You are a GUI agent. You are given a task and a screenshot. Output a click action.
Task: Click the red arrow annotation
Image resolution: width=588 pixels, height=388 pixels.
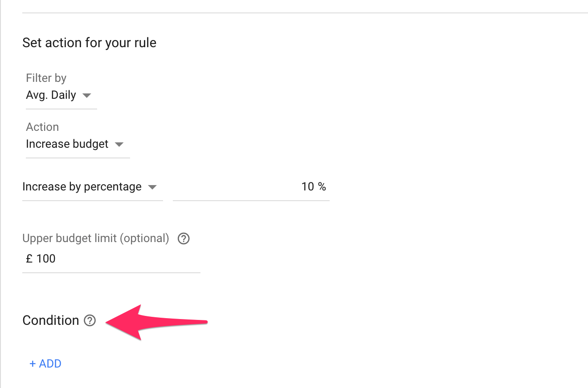click(x=156, y=322)
